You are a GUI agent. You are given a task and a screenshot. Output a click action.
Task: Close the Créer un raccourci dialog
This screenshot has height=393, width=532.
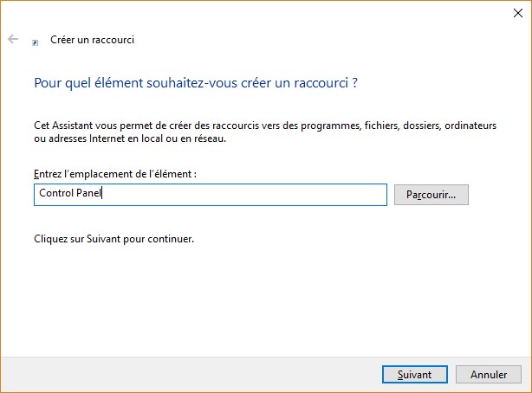pos(516,13)
